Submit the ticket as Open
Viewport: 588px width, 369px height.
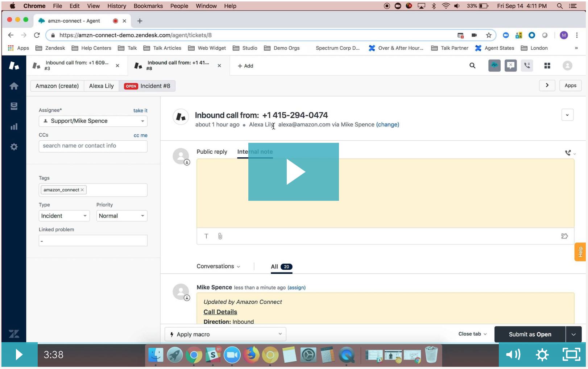pyautogui.click(x=530, y=334)
